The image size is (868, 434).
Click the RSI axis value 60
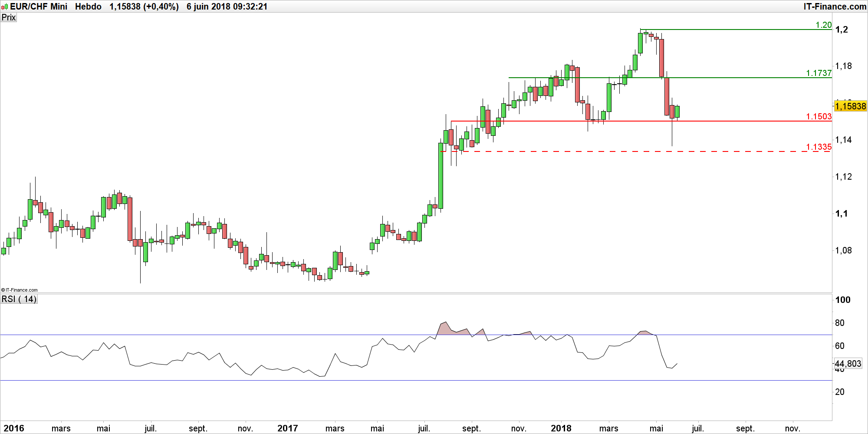[x=840, y=346]
